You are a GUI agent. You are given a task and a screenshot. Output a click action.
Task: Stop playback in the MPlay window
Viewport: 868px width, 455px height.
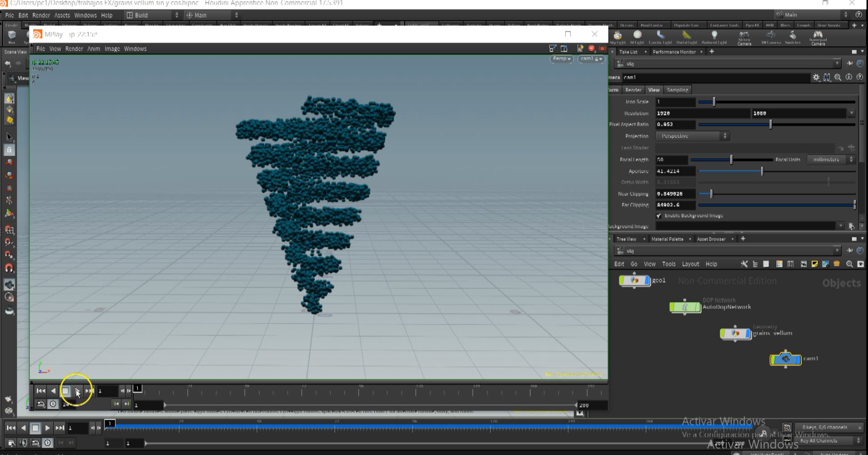pos(65,391)
